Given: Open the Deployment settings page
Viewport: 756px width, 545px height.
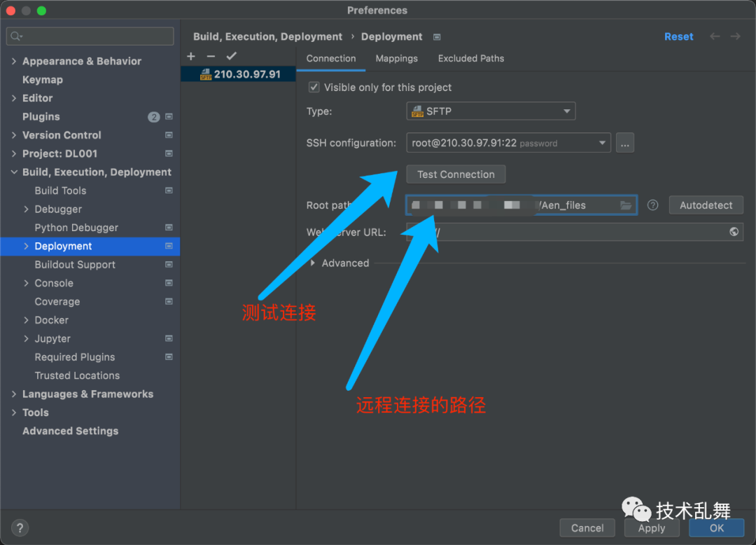Looking at the screenshot, I should click(x=63, y=247).
